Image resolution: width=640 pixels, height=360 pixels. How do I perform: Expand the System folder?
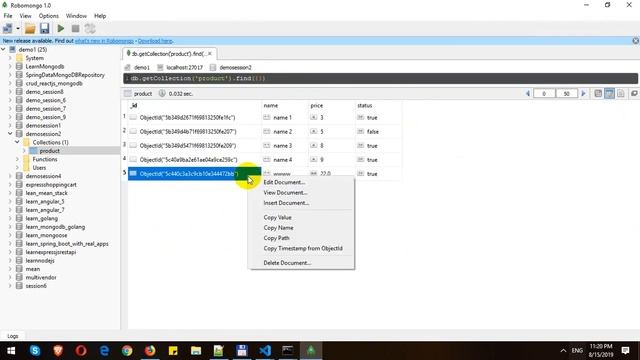10,58
